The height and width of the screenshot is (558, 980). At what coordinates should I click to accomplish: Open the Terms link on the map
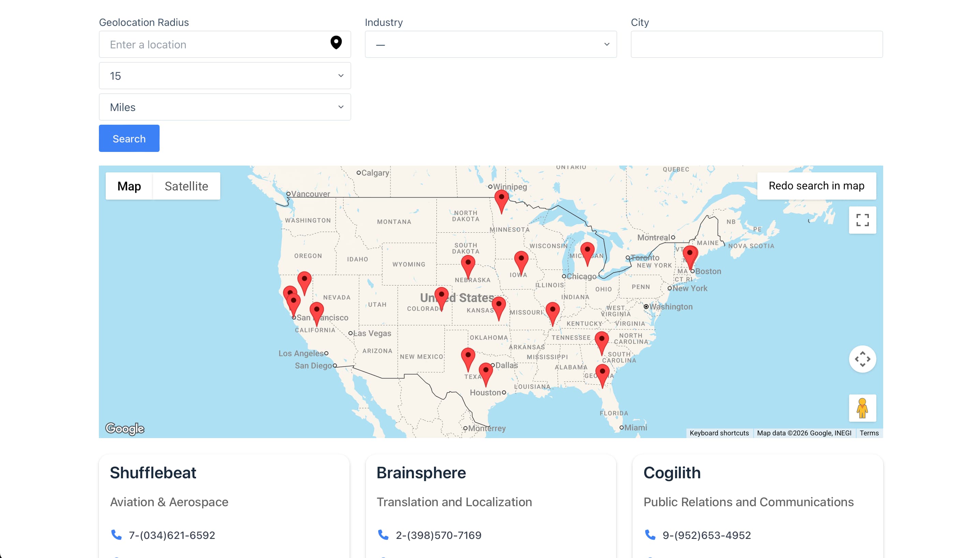click(869, 433)
